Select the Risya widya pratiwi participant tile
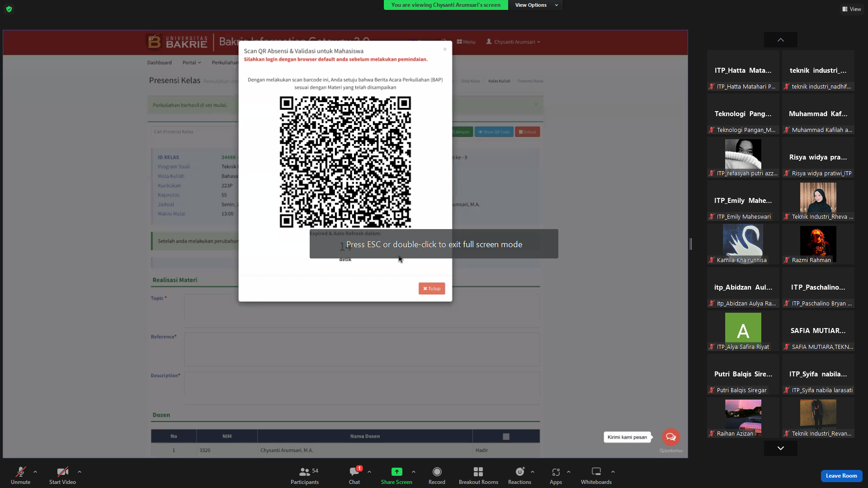The image size is (868, 488). 818,157
